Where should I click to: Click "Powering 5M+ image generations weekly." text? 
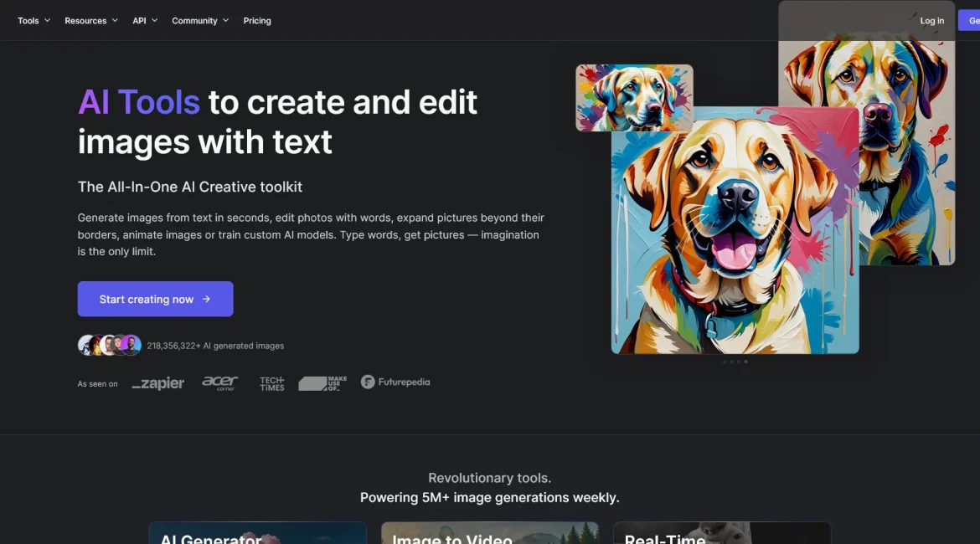489,498
